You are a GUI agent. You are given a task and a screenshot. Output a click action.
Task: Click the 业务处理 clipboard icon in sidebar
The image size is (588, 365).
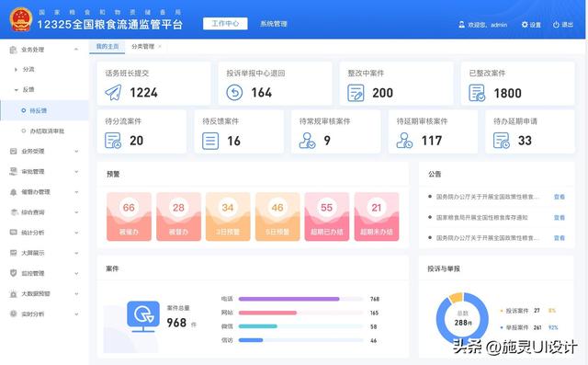click(13, 50)
